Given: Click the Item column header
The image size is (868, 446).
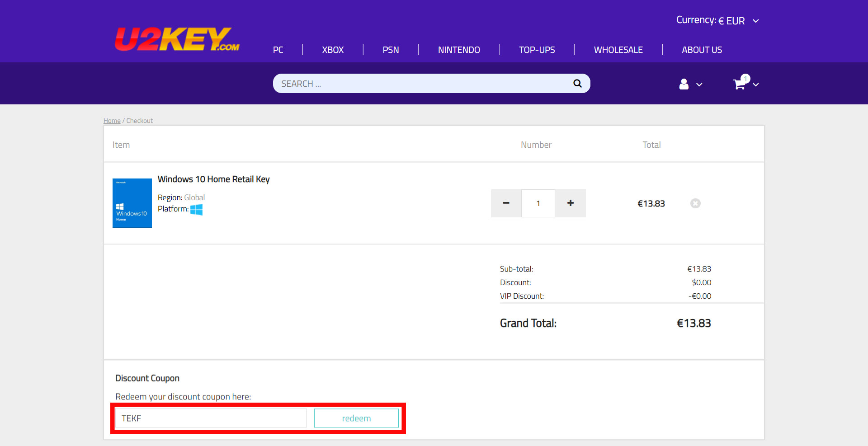Looking at the screenshot, I should click(121, 145).
